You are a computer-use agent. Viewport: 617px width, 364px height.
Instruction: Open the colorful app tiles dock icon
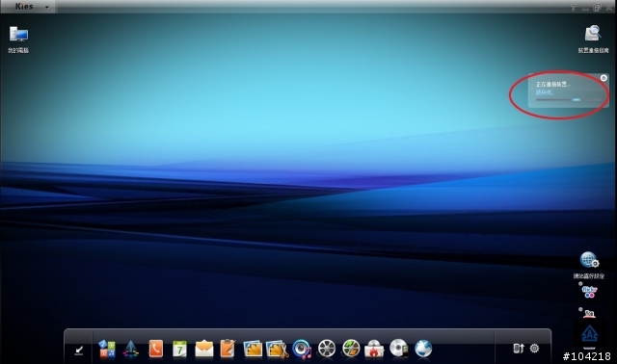(x=107, y=349)
